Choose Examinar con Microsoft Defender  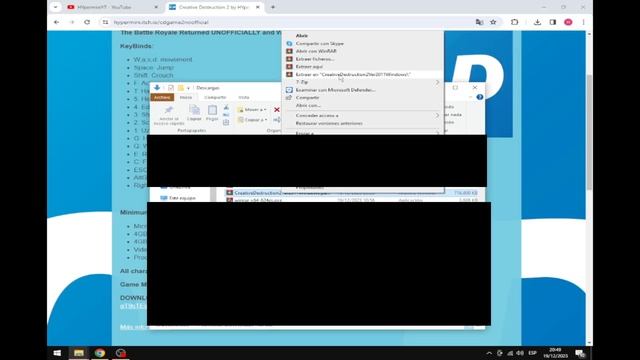click(335, 90)
